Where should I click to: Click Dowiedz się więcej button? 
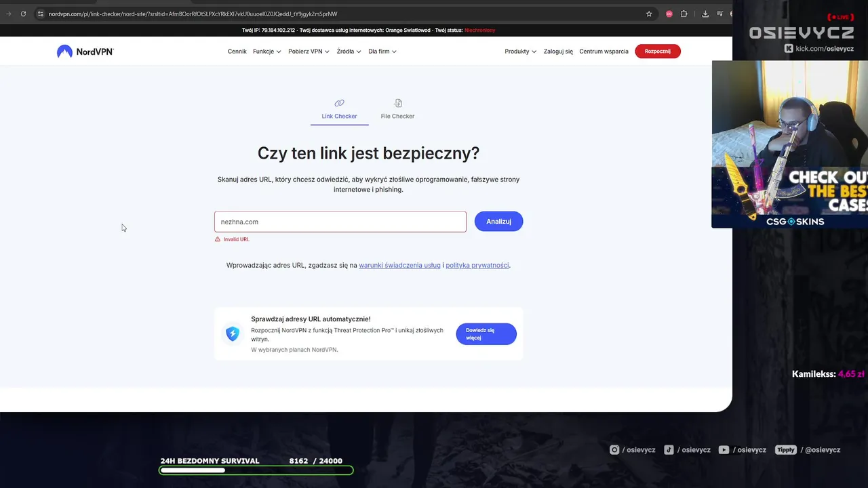486,333
